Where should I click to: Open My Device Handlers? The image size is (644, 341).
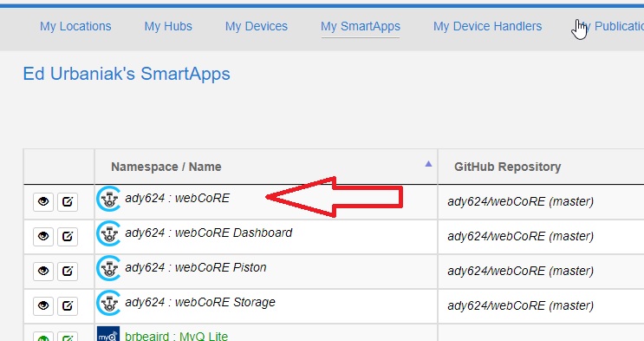(x=487, y=26)
